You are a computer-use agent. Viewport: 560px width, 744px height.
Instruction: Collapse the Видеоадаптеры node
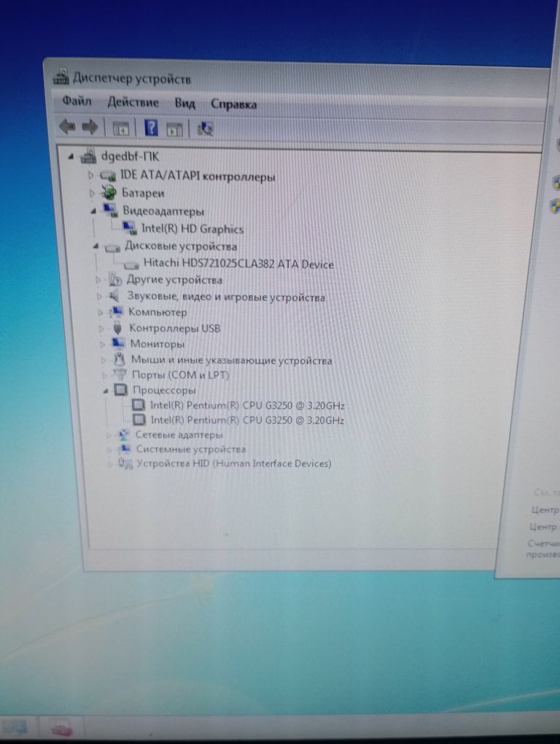(x=93, y=211)
